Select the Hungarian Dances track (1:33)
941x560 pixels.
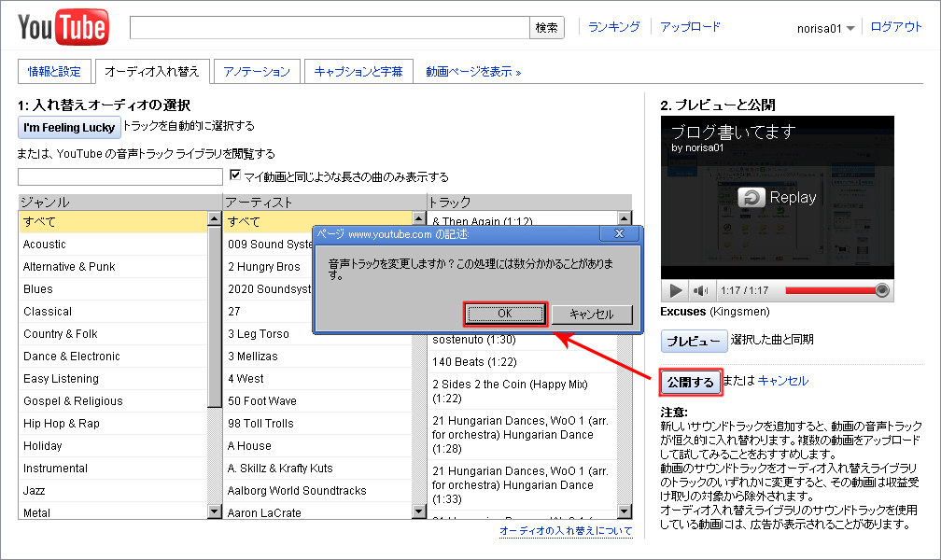coord(523,485)
